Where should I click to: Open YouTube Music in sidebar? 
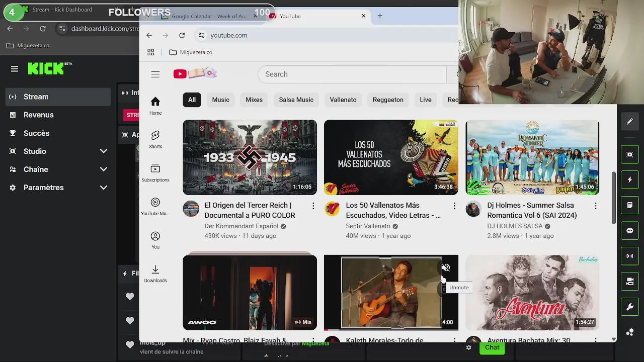pos(155,207)
